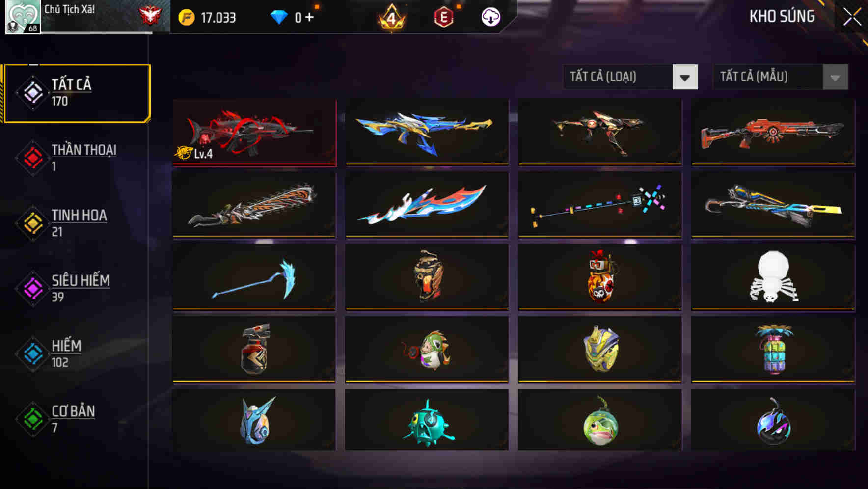This screenshot has width=868, height=489.
Task: Select the red Lv.4 shark gun skin
Action: point(254,133)
